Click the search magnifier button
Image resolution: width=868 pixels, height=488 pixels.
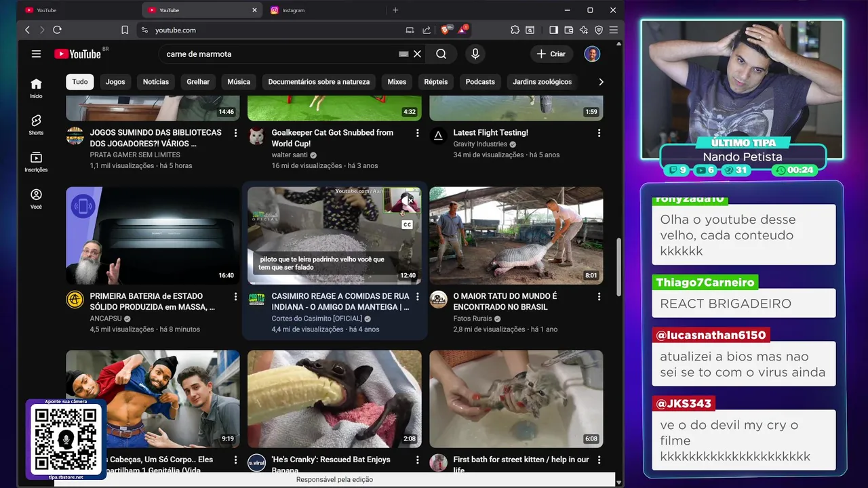[441, 54]
